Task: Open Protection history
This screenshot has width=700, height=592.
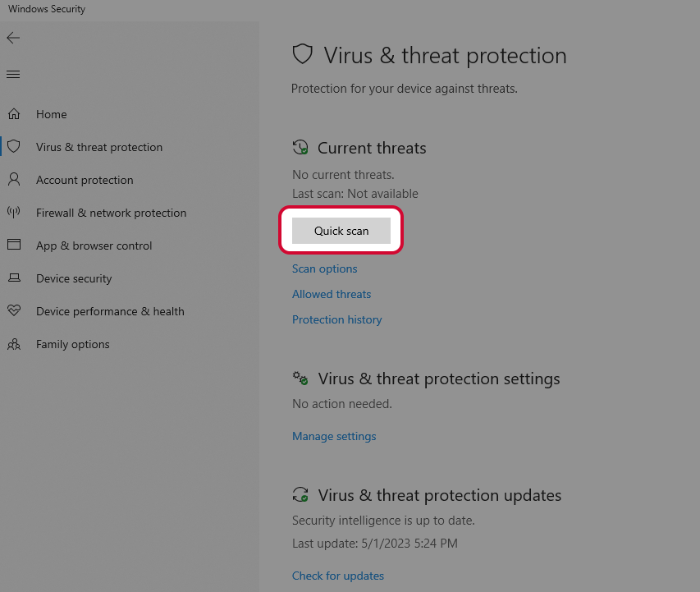Action: tap(336, 319)
